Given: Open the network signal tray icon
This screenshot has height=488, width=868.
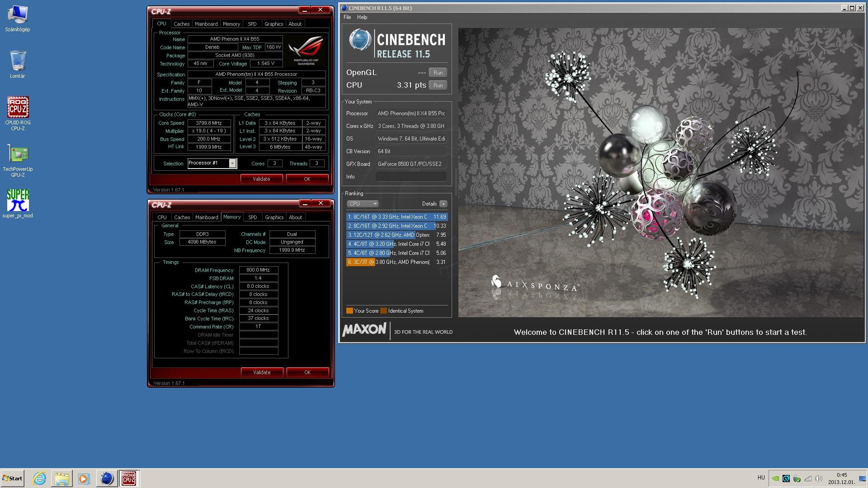Looking at the screenshot, I should [807, 479].
